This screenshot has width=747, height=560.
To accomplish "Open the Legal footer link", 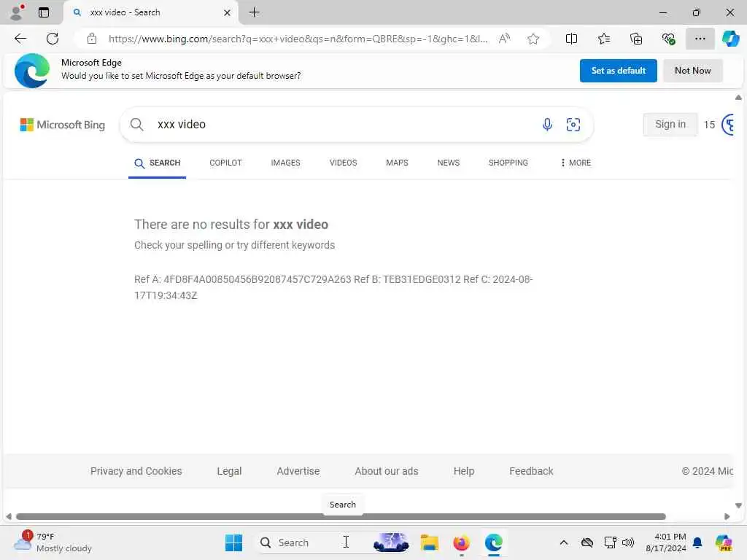I will pyautogui.click(x=229, y=471).
